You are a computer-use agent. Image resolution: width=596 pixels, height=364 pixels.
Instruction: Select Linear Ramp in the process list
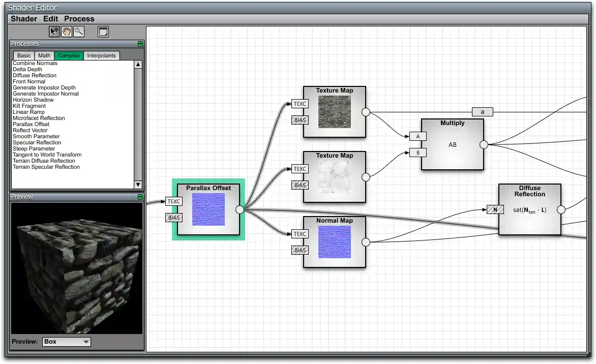28,112
